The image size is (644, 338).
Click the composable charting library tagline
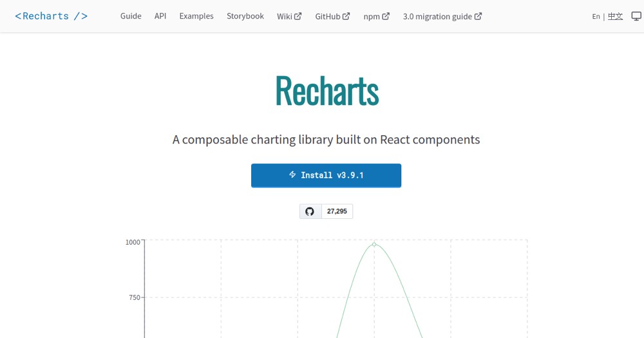coord(326,140)
